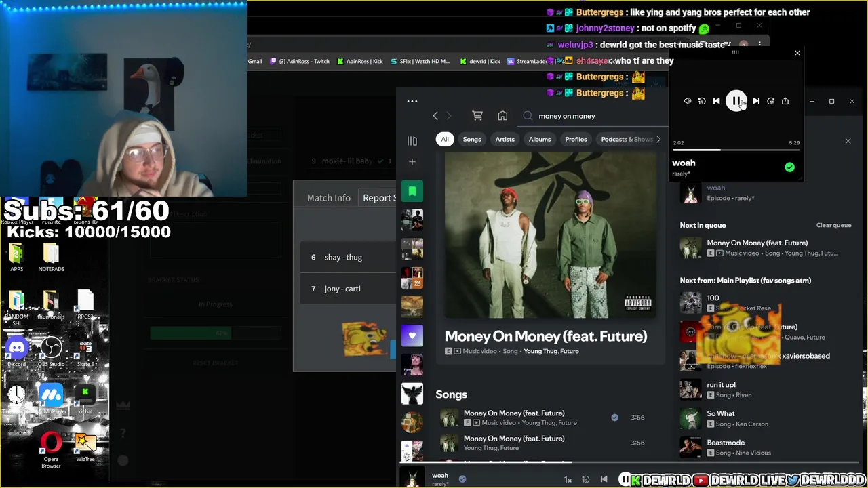
Task: Select the Albums filter chip
Action: 540,139
